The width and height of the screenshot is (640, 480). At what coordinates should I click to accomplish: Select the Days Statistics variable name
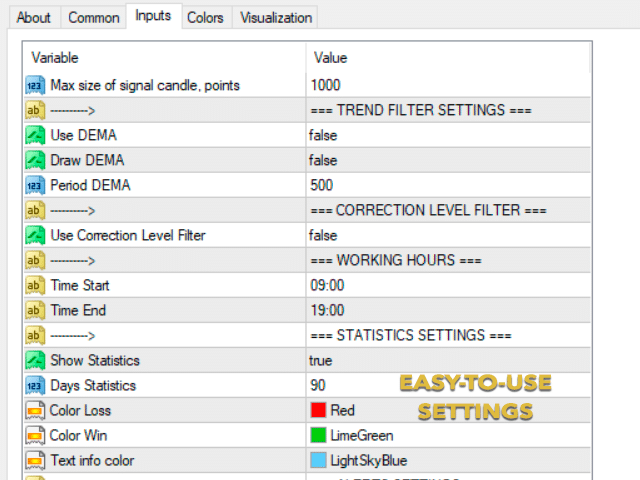pyautogui.click(x=93, y=385)
